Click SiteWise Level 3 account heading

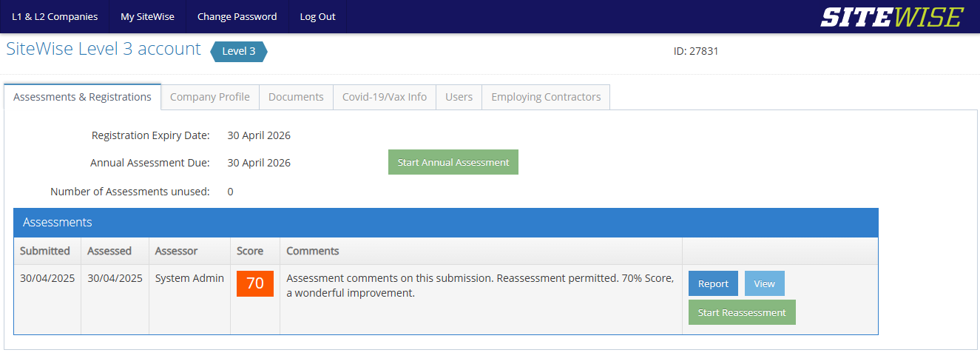(104, 49)
